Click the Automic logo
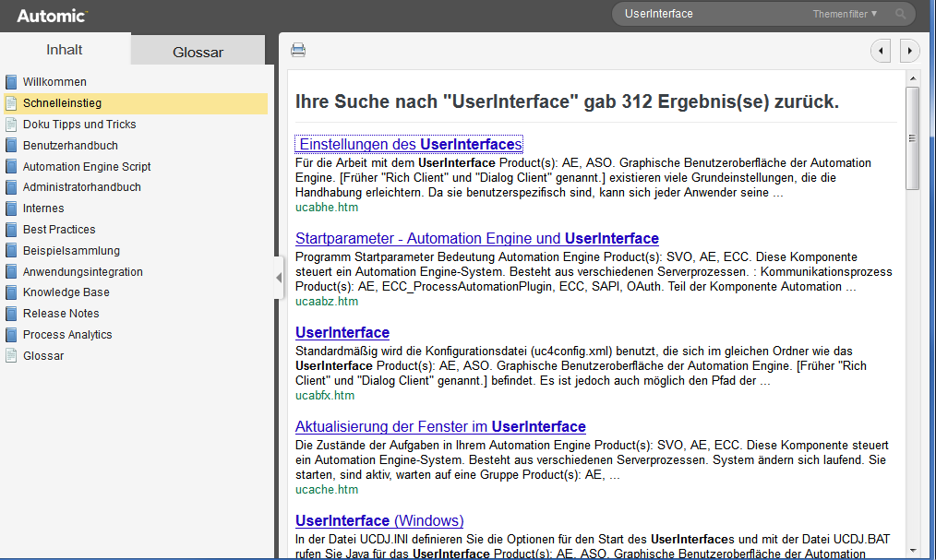 tap(52, 16)
